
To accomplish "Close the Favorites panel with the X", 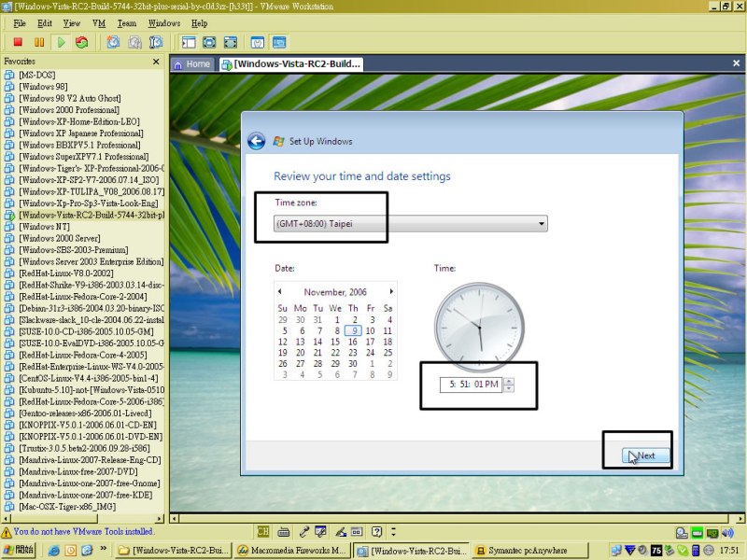I will coord(156,62).
